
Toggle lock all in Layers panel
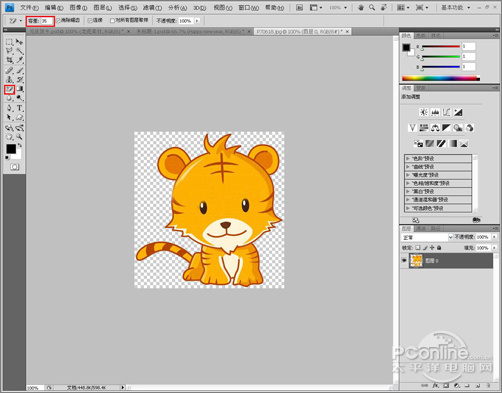click(439, 248)
